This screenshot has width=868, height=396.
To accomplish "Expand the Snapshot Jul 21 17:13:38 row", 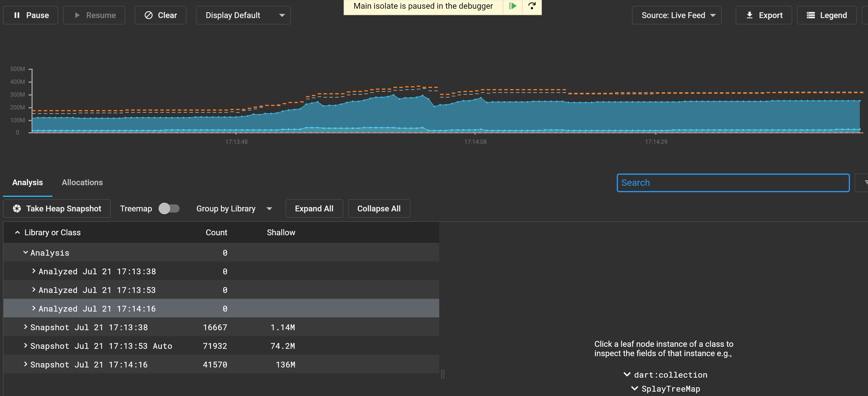I will 26,327.
